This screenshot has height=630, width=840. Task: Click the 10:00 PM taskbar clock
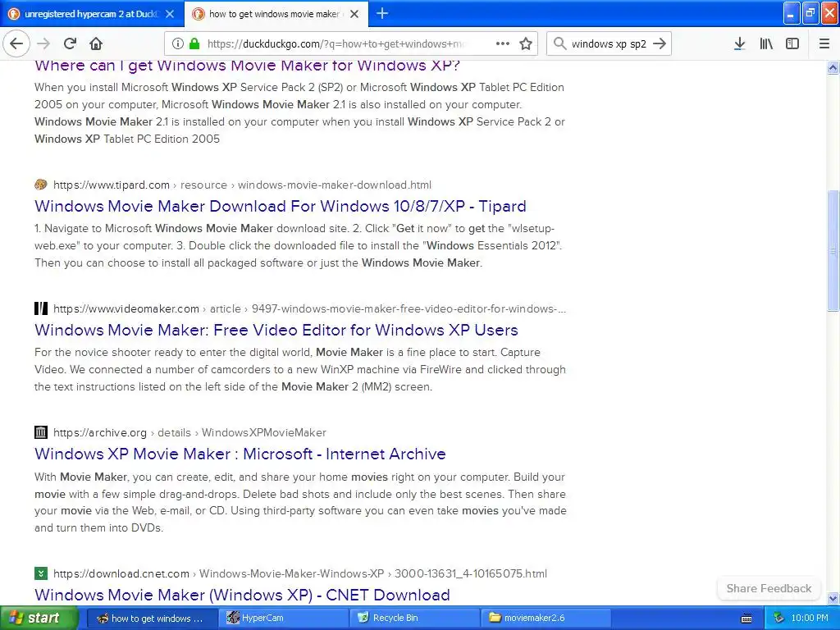coord(810,619)
